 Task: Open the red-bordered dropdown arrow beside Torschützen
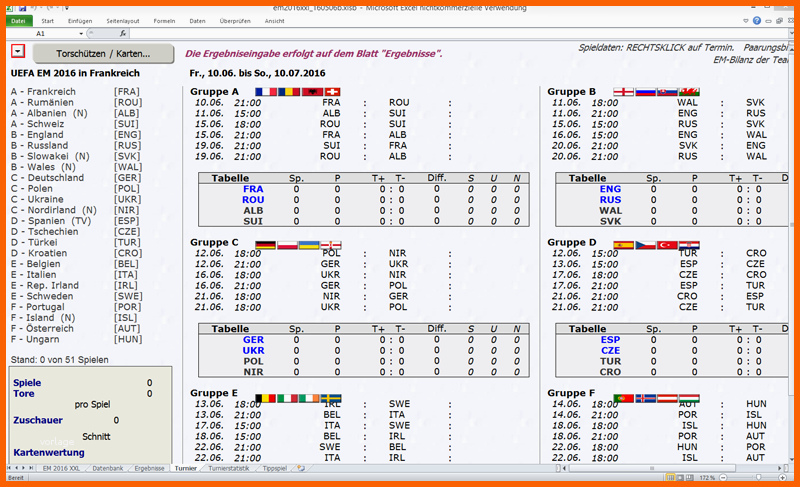pyautogui.click(x=18, y=52)
